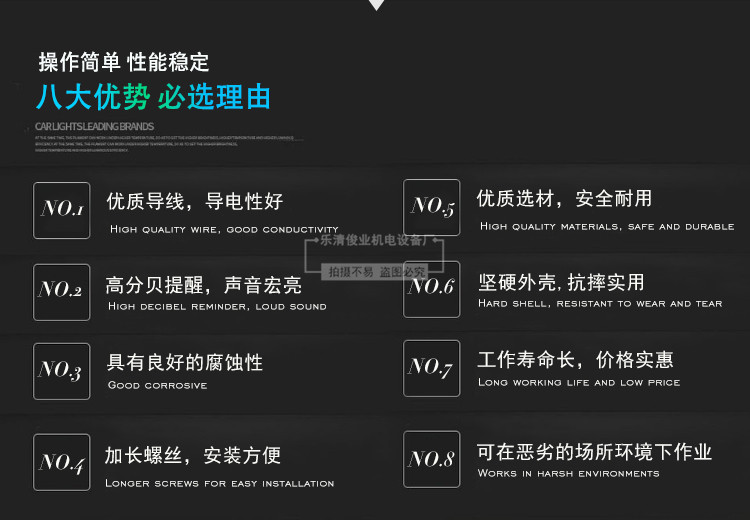Click the NO.6 badge icon
The width and height of the screenshot is (750, 520).
click(431, 289)
